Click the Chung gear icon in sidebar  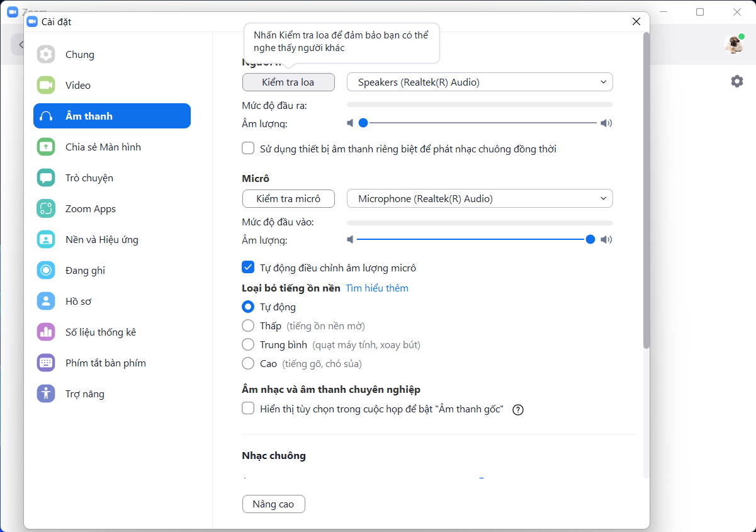[x=46, y=54]
